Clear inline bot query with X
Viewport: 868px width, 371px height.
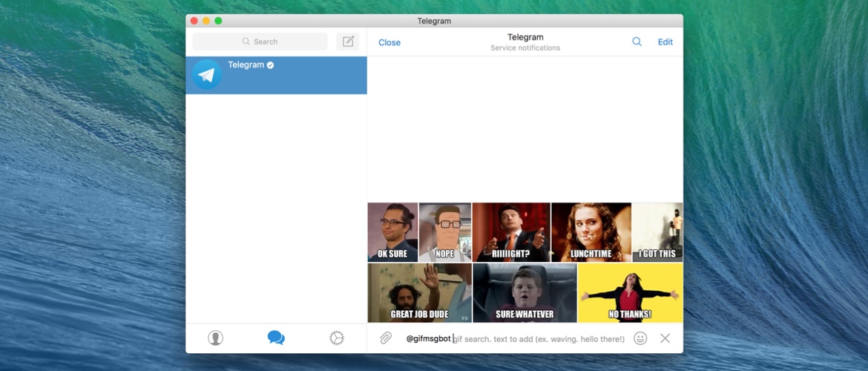click(665, 338)
